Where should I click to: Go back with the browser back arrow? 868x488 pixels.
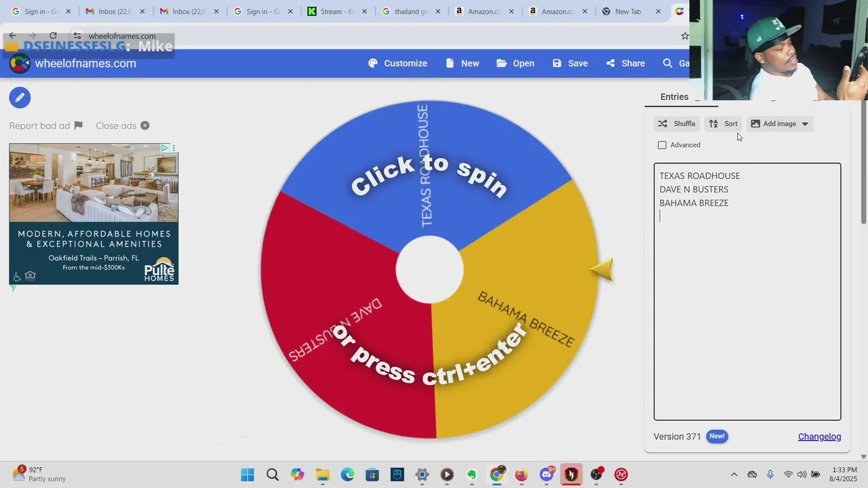[12, 36]
